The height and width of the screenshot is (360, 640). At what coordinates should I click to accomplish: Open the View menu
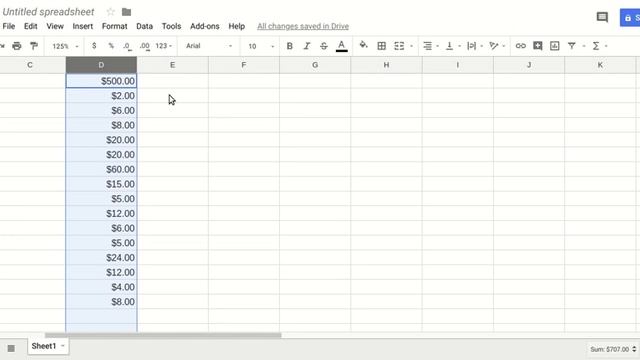55,26
